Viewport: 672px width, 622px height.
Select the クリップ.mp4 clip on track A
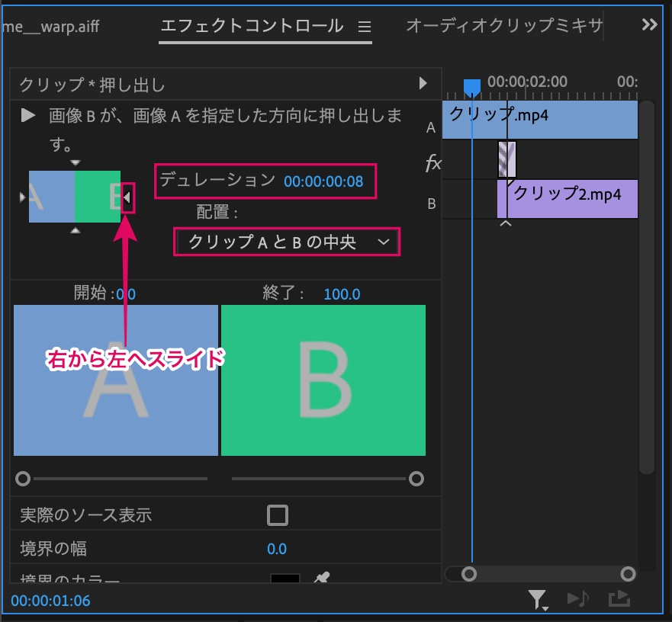click(539, 120)
